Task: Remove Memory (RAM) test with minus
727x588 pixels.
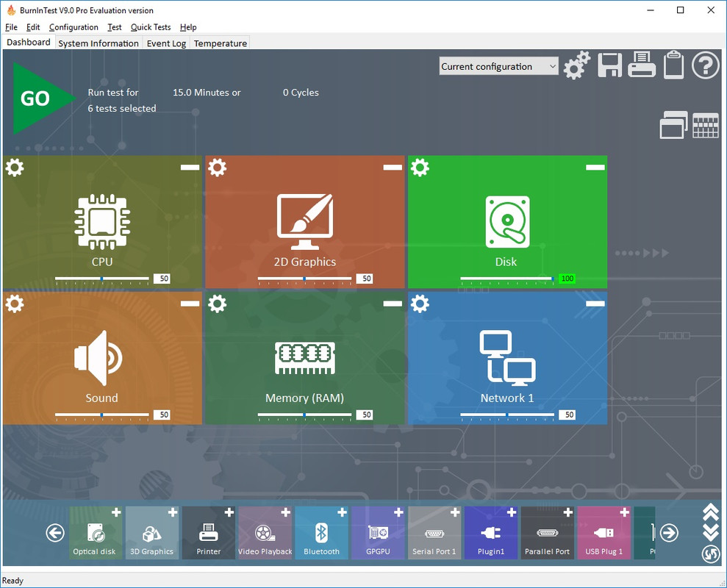Action: (393, 304)
